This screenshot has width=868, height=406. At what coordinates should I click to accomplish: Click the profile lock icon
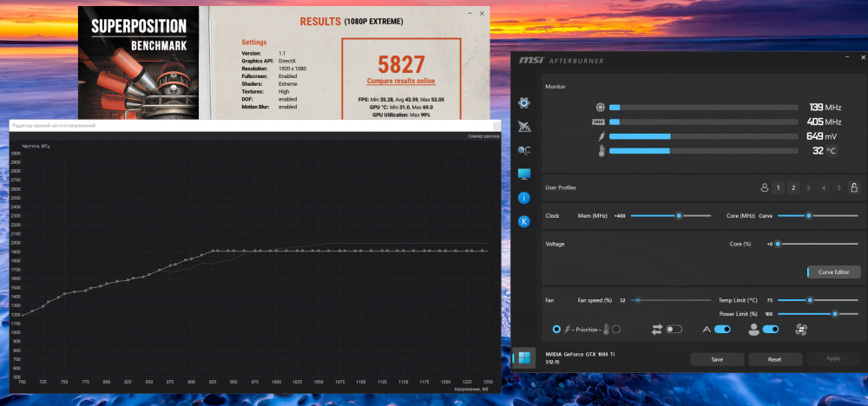pos(853,187)
